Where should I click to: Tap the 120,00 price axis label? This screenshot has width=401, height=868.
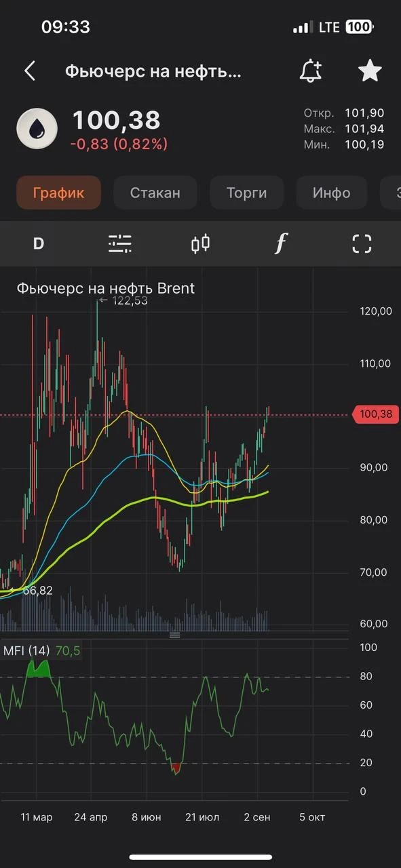click(375, 311)
